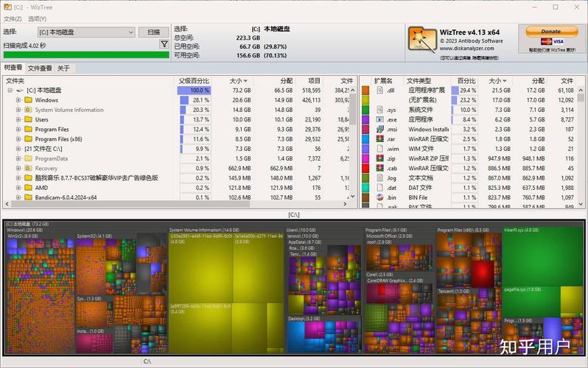Click the .dll file type icon
This screenshot has height=368, width=588.
coord(380,91)
